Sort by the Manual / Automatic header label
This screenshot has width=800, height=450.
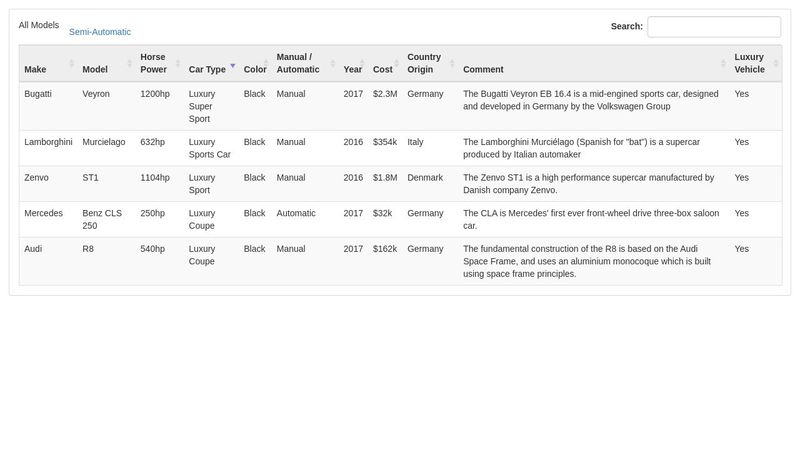pos(298,63)
